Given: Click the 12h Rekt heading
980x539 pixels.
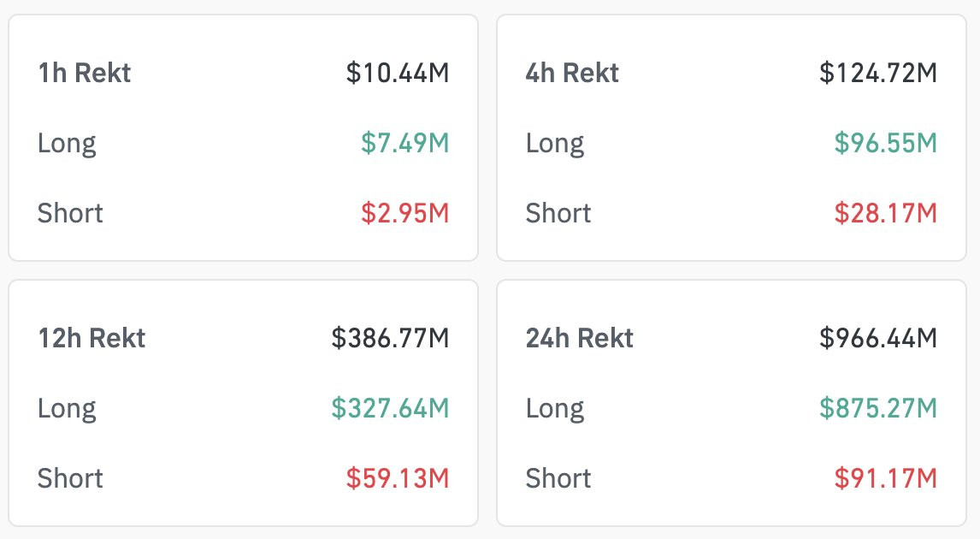Looking at the screenshot, I should point(92,338).
